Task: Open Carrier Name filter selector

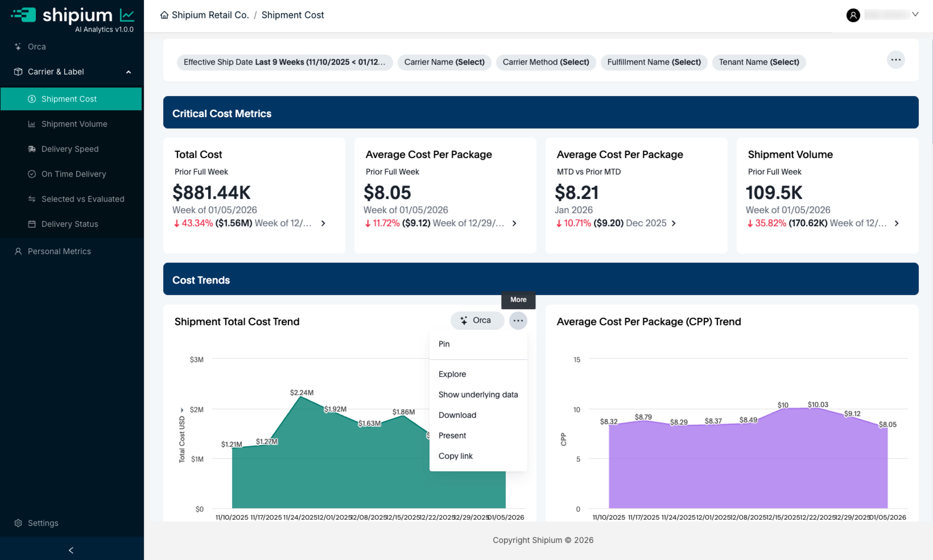Action: pyautogui.click(x=444, y=62)
